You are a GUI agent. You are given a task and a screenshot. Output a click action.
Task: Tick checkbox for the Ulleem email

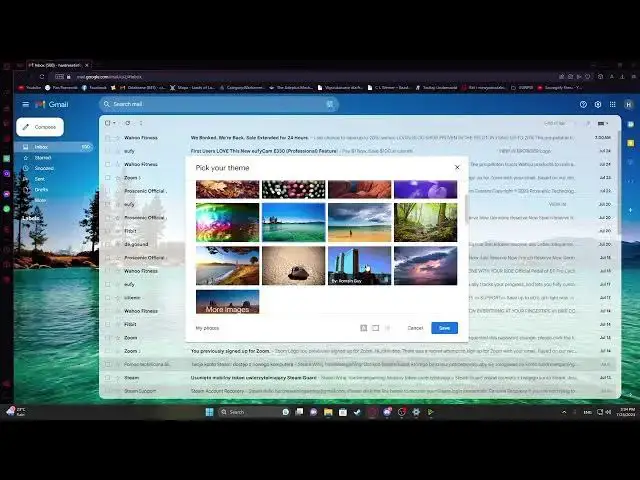pyautogui.click(x=108, y=298)
